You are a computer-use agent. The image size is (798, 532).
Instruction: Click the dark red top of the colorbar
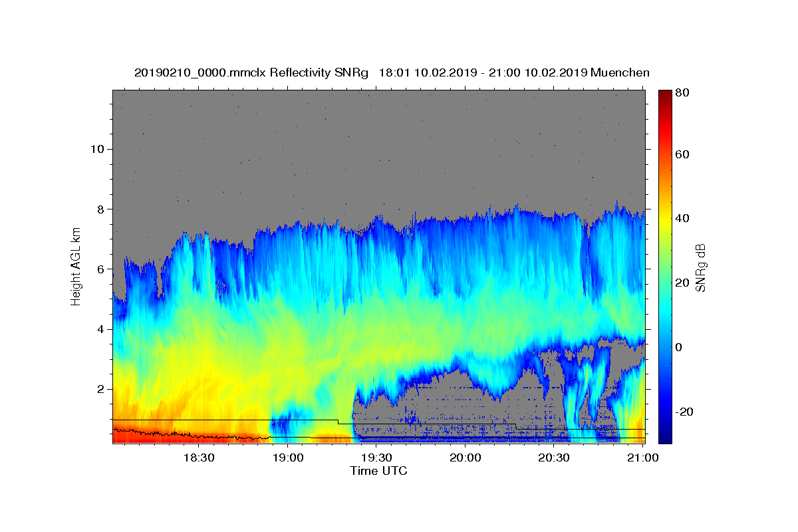[664, 94]
